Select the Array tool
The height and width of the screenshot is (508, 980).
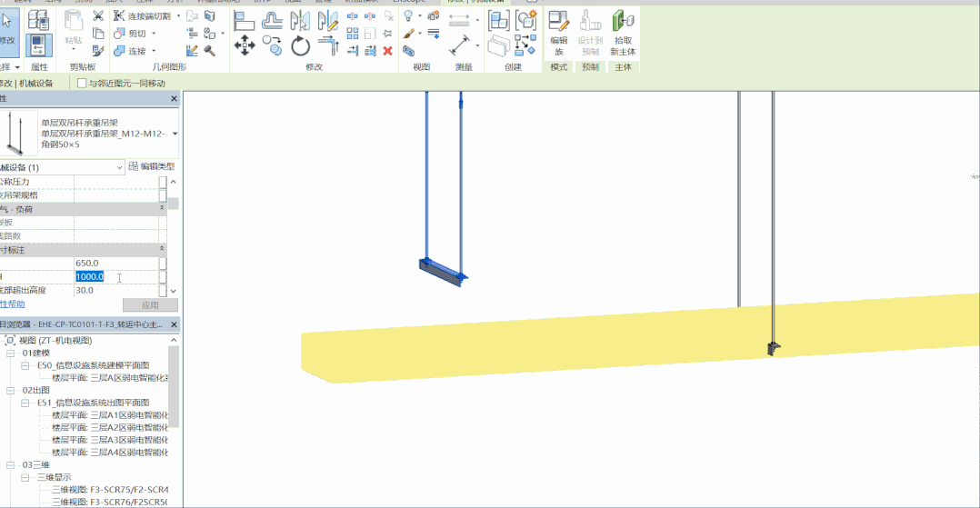(x=353, y=33)
